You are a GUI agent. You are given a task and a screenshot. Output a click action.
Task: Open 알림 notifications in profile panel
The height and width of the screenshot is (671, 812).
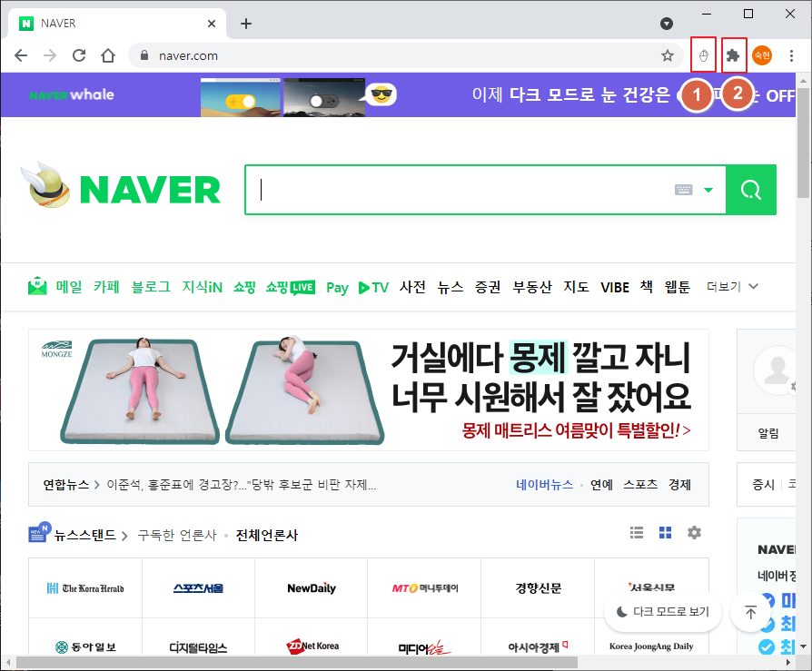(768, 433)
